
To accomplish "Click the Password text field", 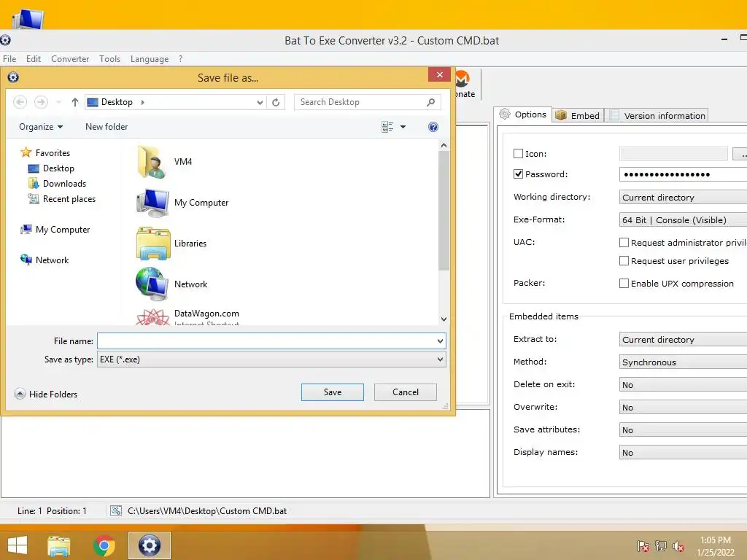I will 683,174.
